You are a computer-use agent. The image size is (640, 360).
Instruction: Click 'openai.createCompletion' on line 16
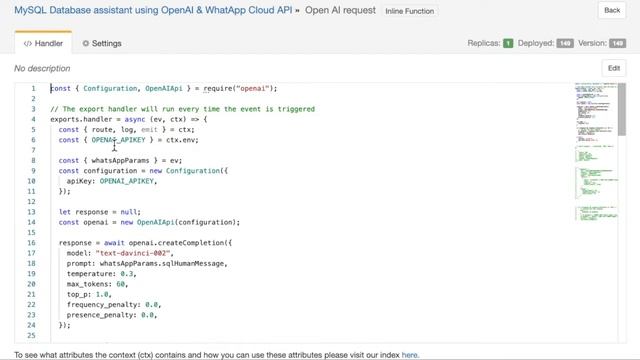[176, 243]
